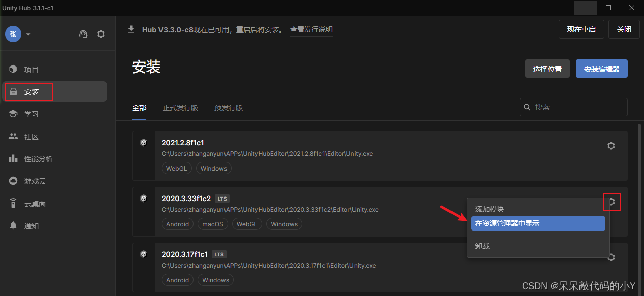Open 游戏云 section
Image resolution: width=644 pixels, height=296 pixels.
click(55, 181)
